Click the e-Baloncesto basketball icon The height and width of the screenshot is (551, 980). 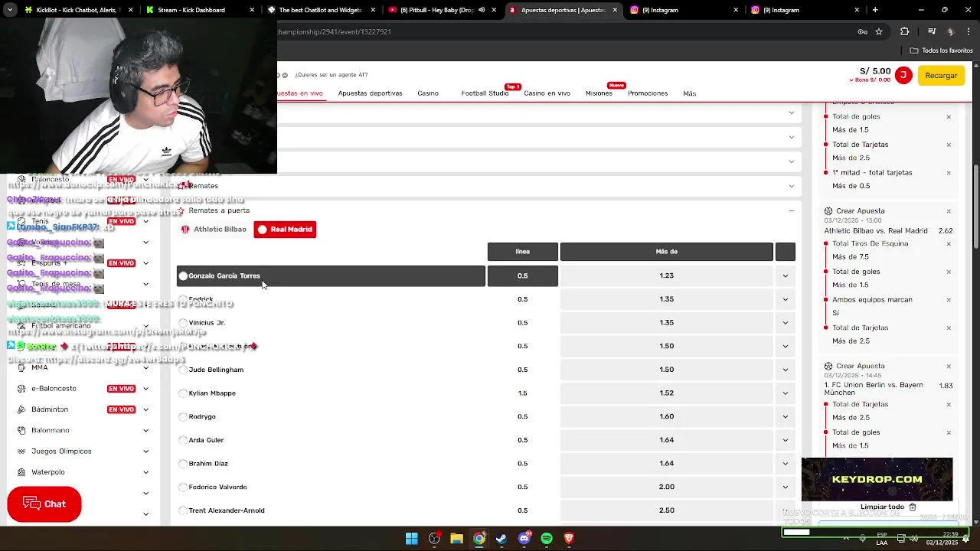[21, 389]
